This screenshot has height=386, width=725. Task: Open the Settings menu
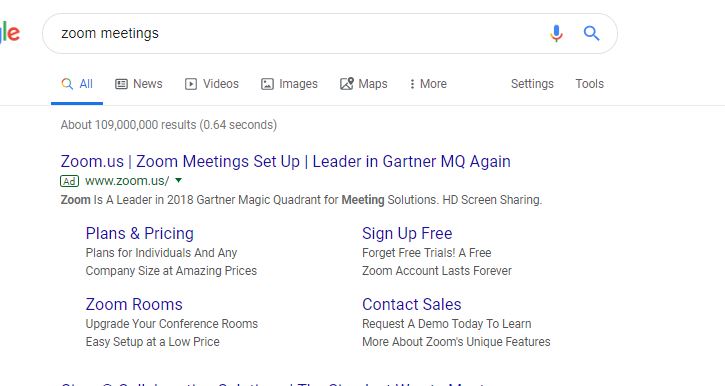[x=532, y=84]
